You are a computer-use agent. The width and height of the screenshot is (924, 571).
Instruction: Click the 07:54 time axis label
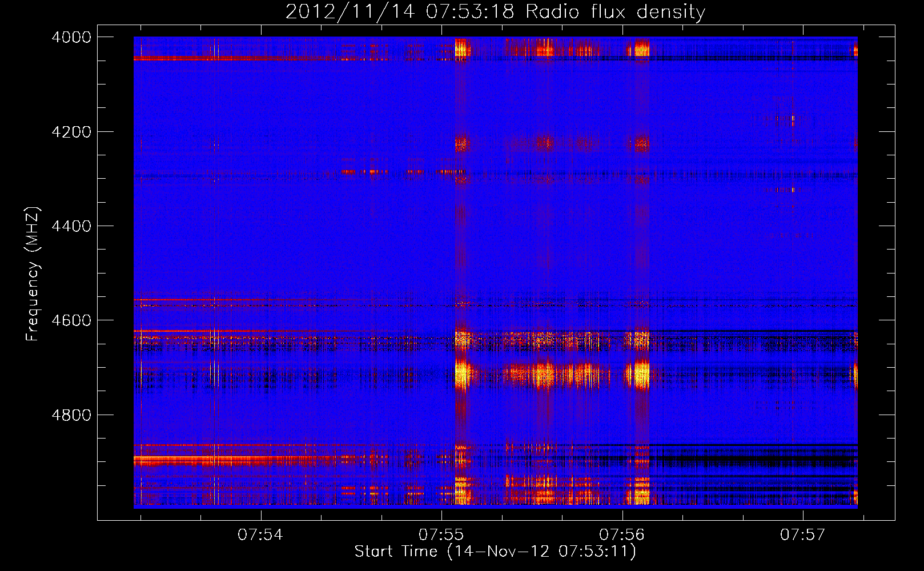point(260,535)
